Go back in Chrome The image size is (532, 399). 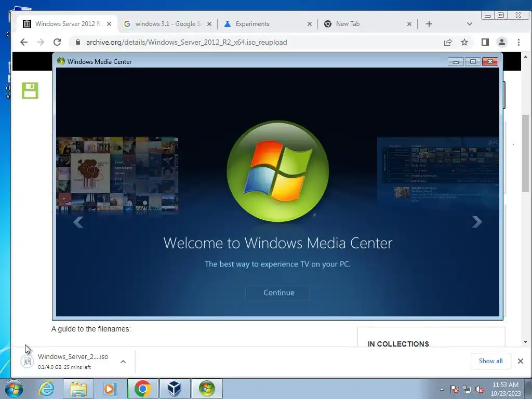[x=24, y=42]
